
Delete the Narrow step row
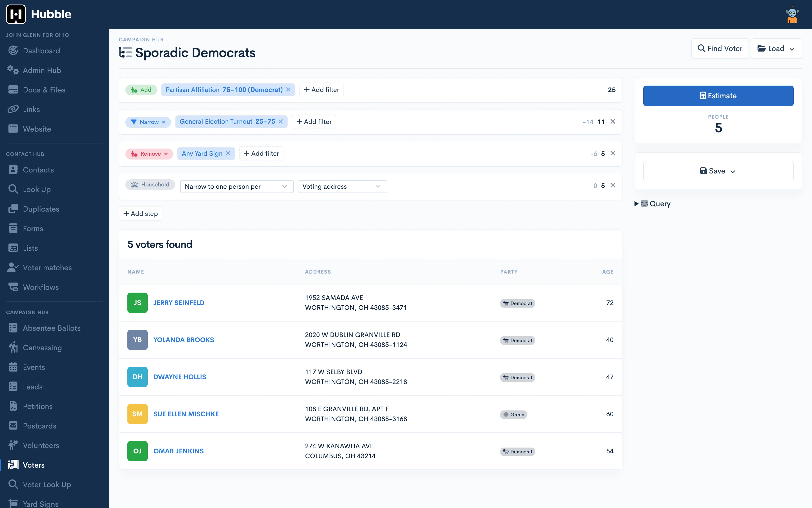[613, 122]
